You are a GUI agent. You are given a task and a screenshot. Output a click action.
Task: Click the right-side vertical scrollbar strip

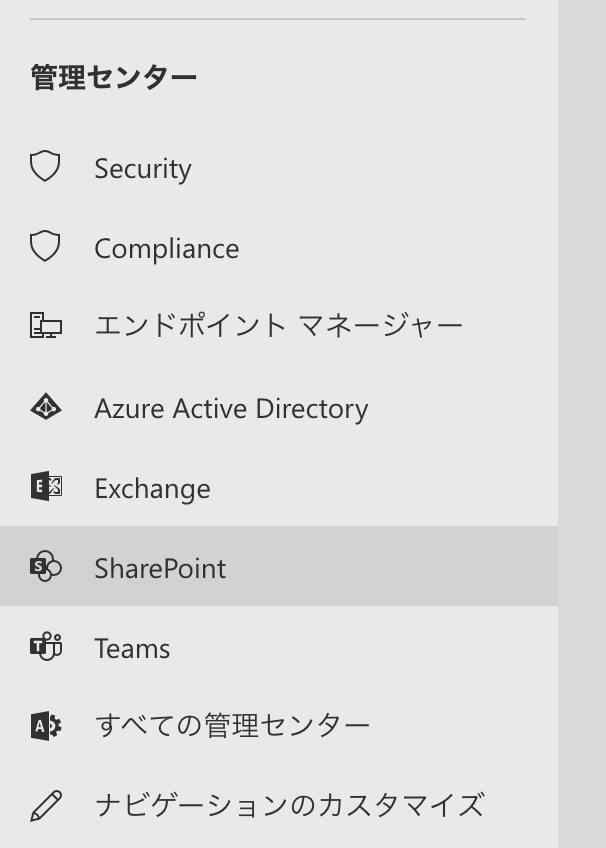tap(582, 424)
